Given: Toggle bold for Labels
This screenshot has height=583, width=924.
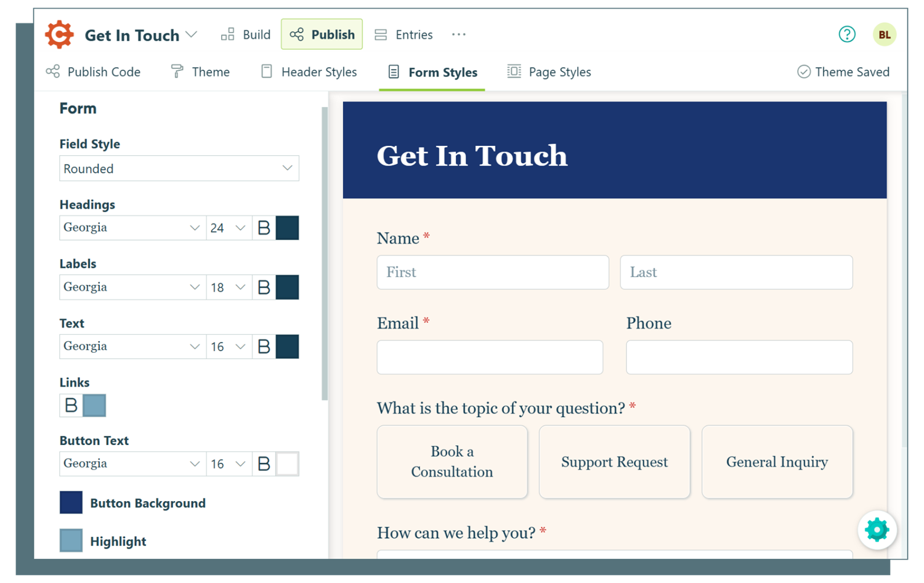Looking at the screenshot, I should point(264,287).
